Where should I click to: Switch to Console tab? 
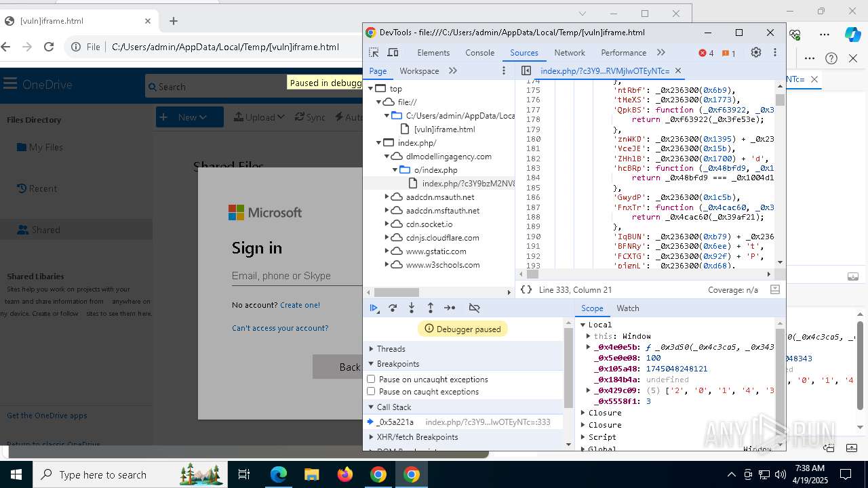(x=479, y=52)
